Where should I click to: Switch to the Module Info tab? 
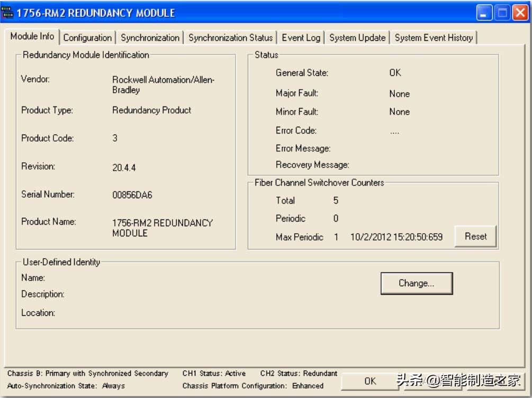point(32,37)
